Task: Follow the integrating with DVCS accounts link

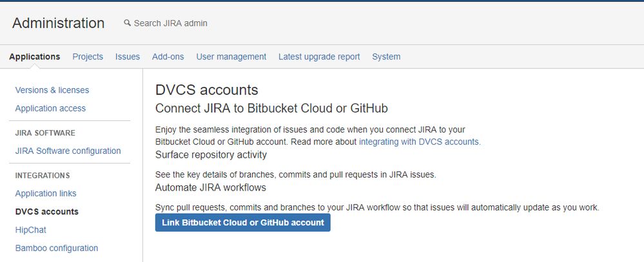Action: [420, 142]
